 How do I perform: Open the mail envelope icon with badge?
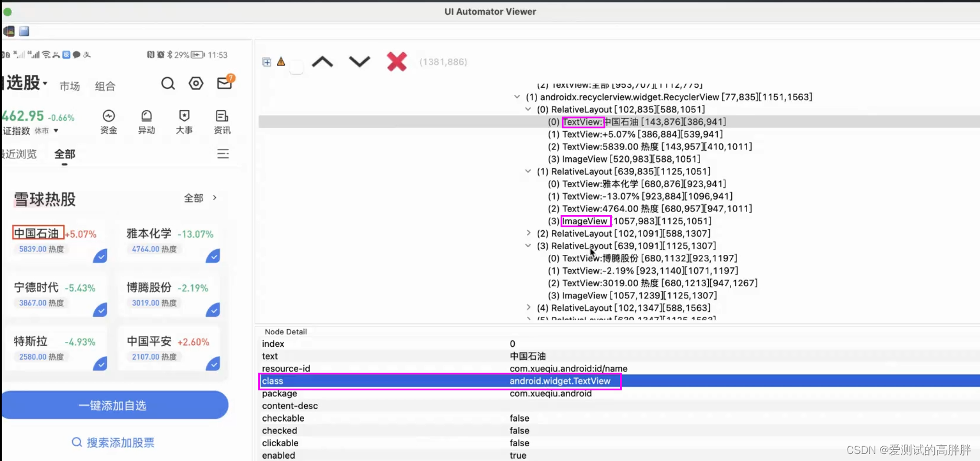[225, 82]
